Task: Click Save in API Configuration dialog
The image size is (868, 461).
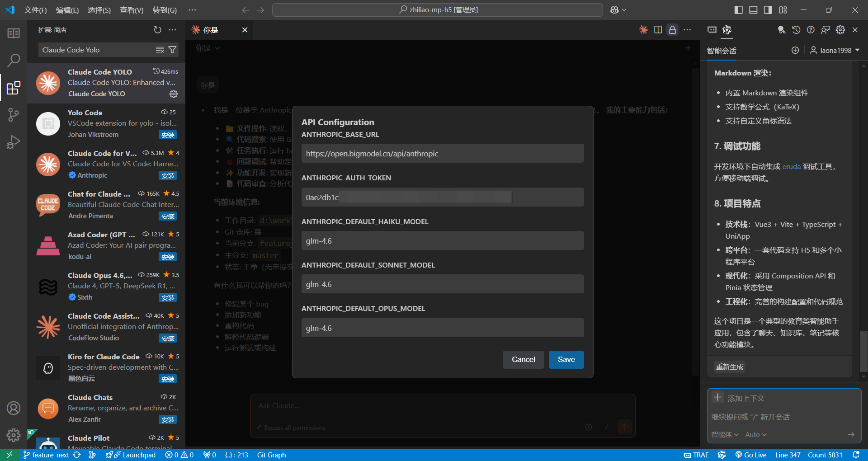Action: (x=566, y=359)
